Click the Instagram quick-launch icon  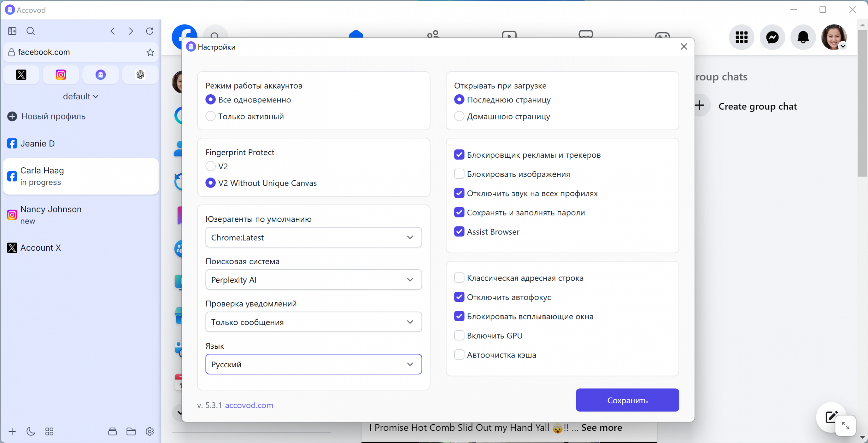[x=61, y=75]
